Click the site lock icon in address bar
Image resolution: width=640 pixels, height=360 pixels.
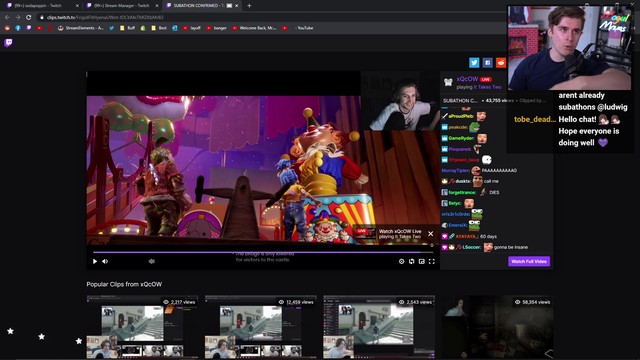point(42,17)
